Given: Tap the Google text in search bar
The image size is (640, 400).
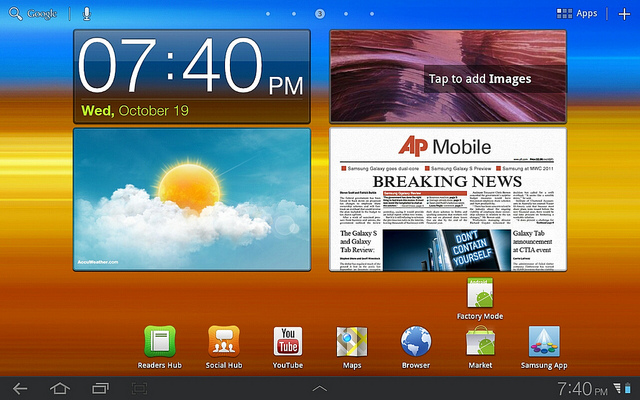Looking at the screenshot, I should click(42, 14).
